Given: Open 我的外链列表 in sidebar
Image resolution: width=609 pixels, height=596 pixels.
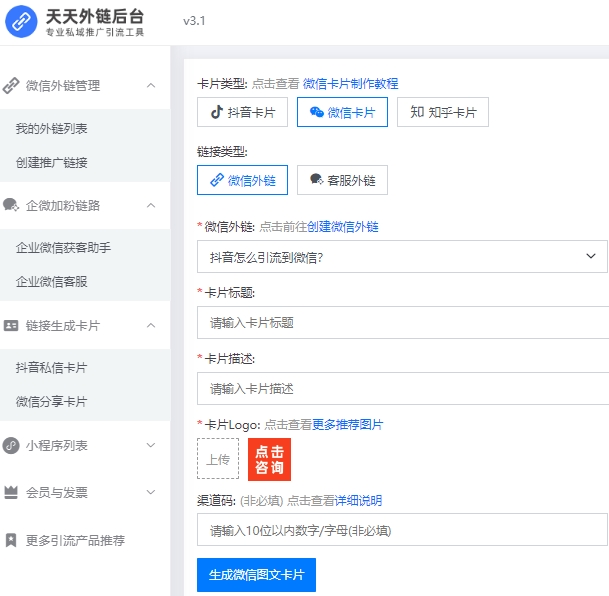Looking at the screenshot, I should [51, 129].
